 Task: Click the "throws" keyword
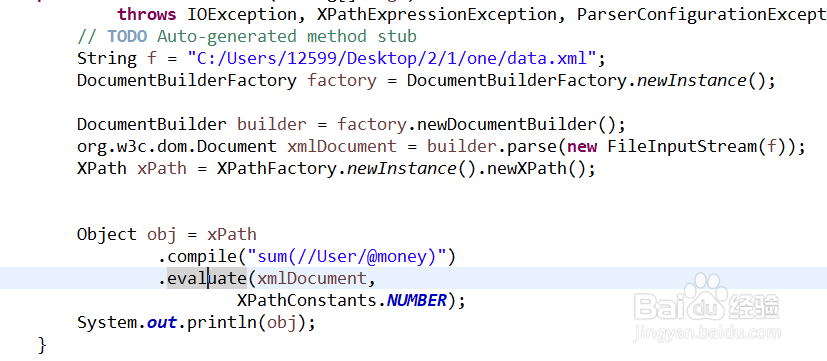(147, 14)
